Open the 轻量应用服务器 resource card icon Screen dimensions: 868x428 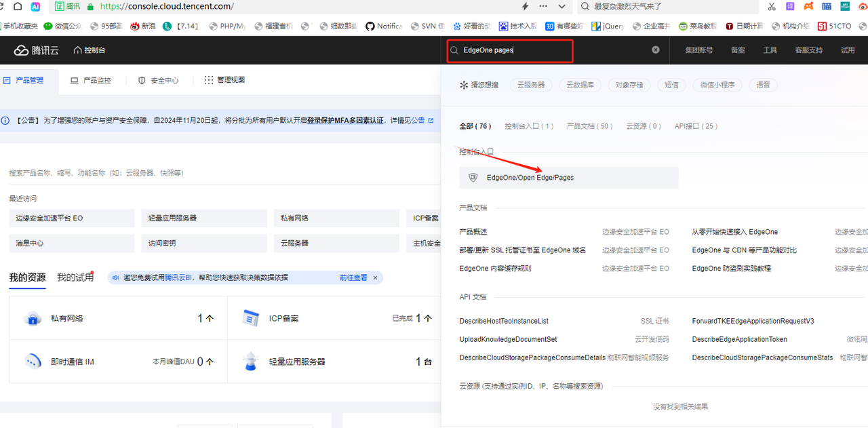click(x=252, y=362)
